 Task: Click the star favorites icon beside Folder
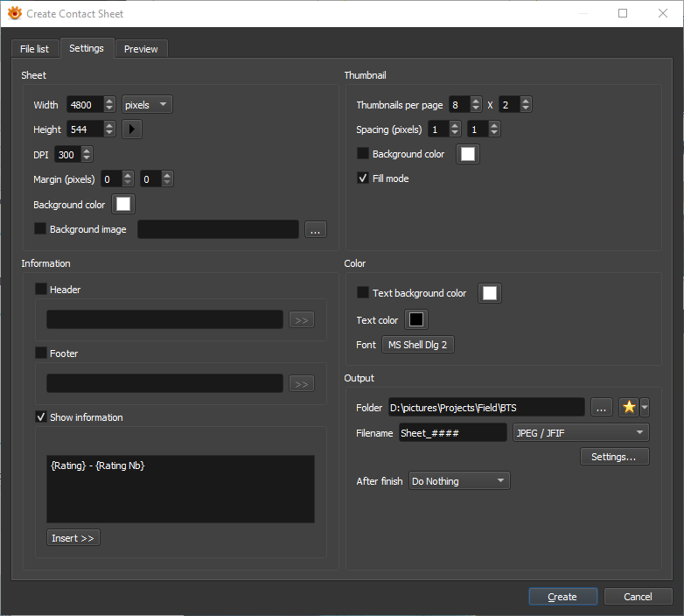click(628, 408)
